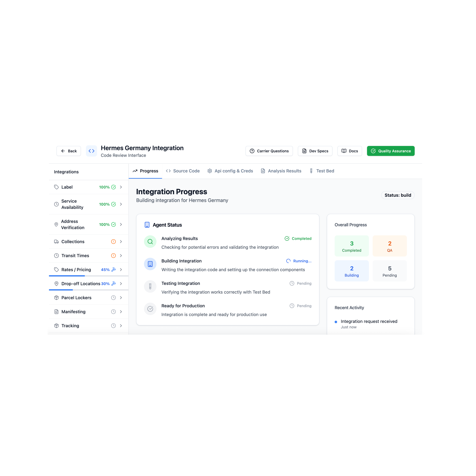This screenshot has width=476, height=476.
Task: Click the Rates / Pricing tag icon
Action: click(x=56, y=270)
